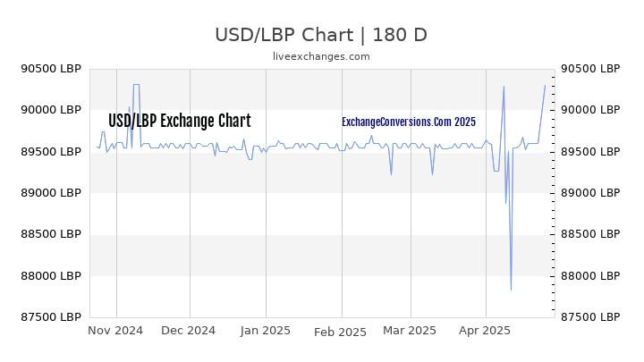Click the right 89500 LBP axis value
Image resolution: width=644 pixels, height=362 pixels.
pyautogui.click(x=590, y=151)
